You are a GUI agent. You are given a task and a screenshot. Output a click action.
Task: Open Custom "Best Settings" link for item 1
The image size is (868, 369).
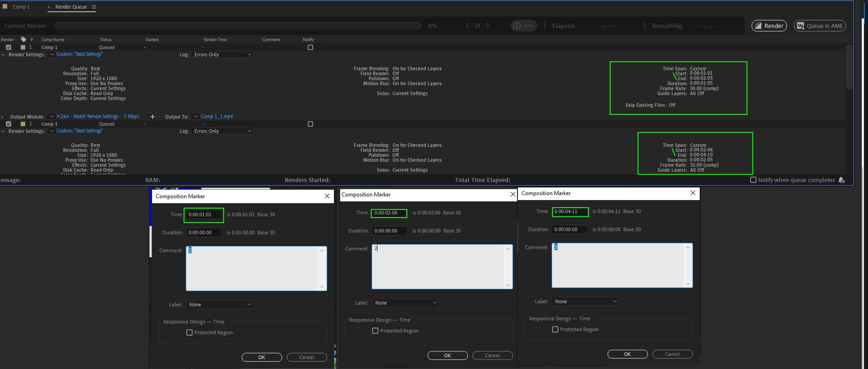[80, 54]
